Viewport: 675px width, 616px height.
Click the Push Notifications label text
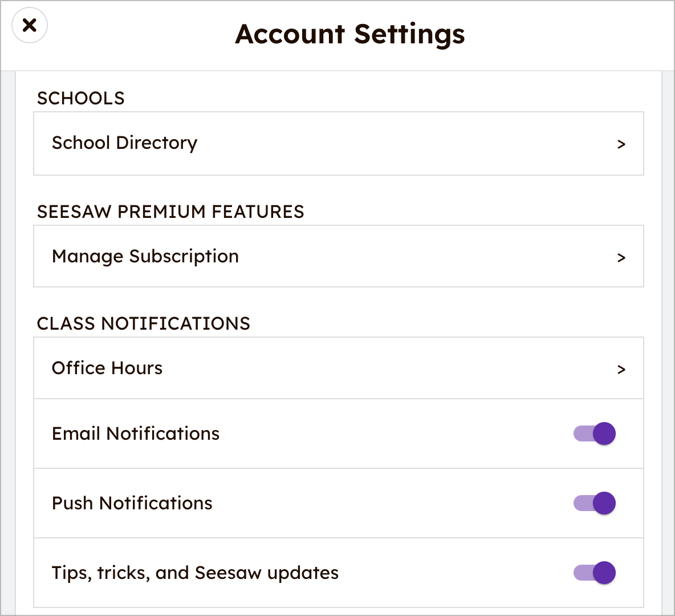(132, 504)
